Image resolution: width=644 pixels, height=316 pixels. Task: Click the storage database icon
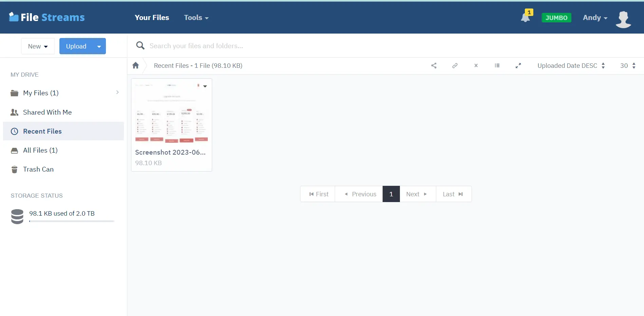(x=17, y=217)
